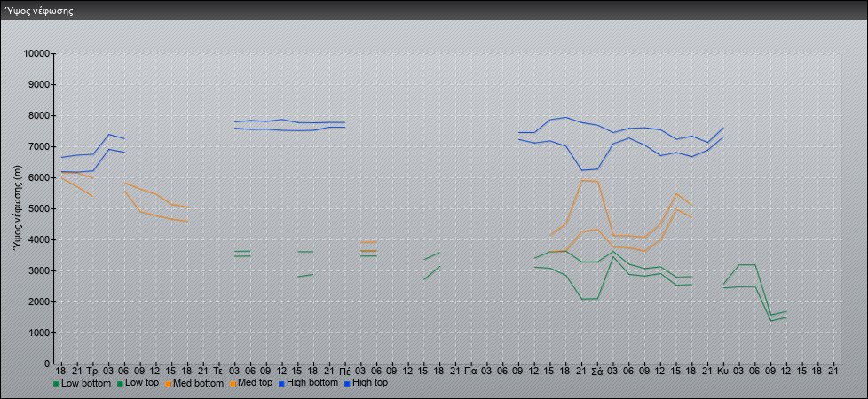The width and height of the screenshot is (868, 399).
Task: Click the Τρ day label on x-axis
Action: click(92, 371)
